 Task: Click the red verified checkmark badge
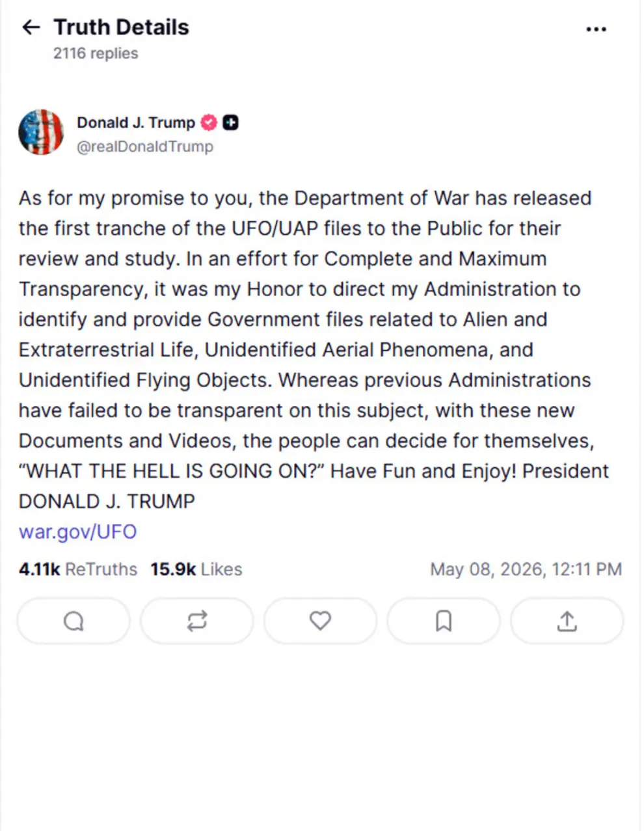[x=209, y=122]
